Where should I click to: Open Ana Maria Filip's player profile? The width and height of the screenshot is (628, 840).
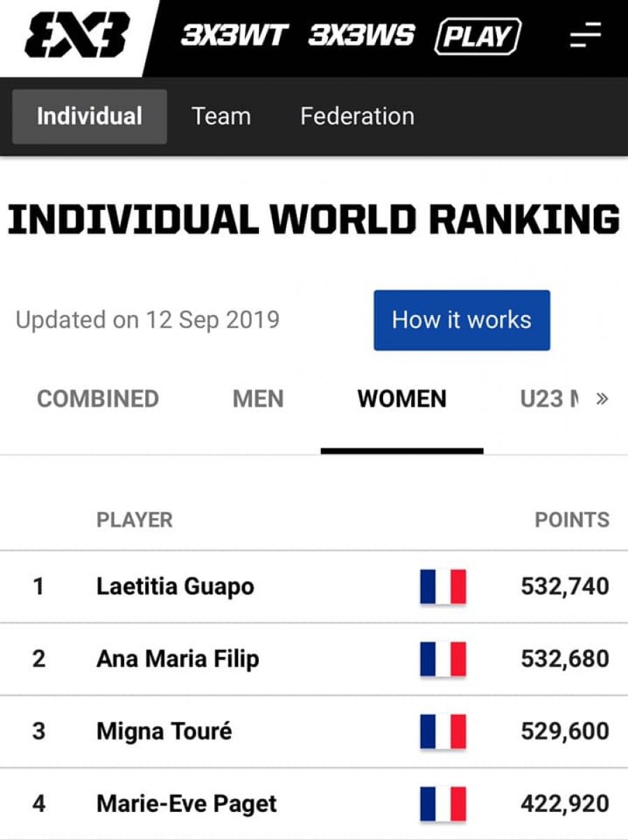pyautogui.click(x=178, y=658)
